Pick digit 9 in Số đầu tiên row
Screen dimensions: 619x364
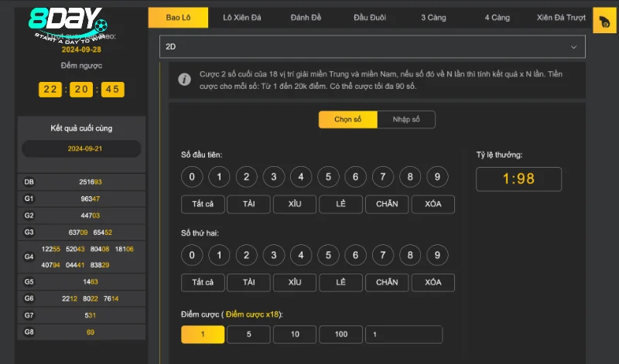tap(437, 177)
